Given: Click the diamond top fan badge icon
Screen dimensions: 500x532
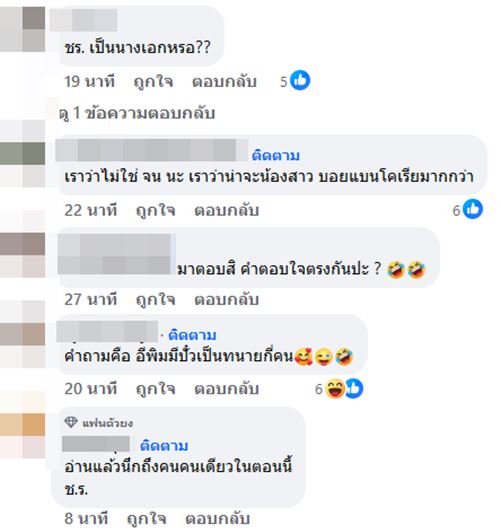Looking at the screenshot, I should point(71,422).
